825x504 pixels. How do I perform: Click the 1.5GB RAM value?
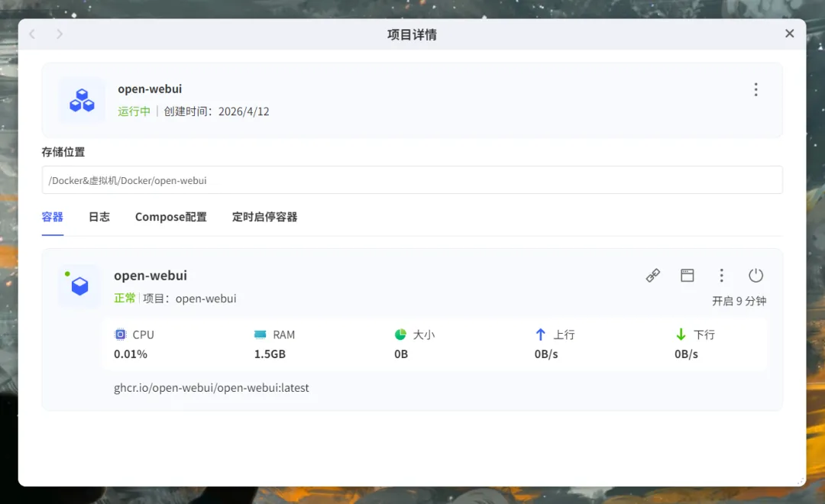270,354
